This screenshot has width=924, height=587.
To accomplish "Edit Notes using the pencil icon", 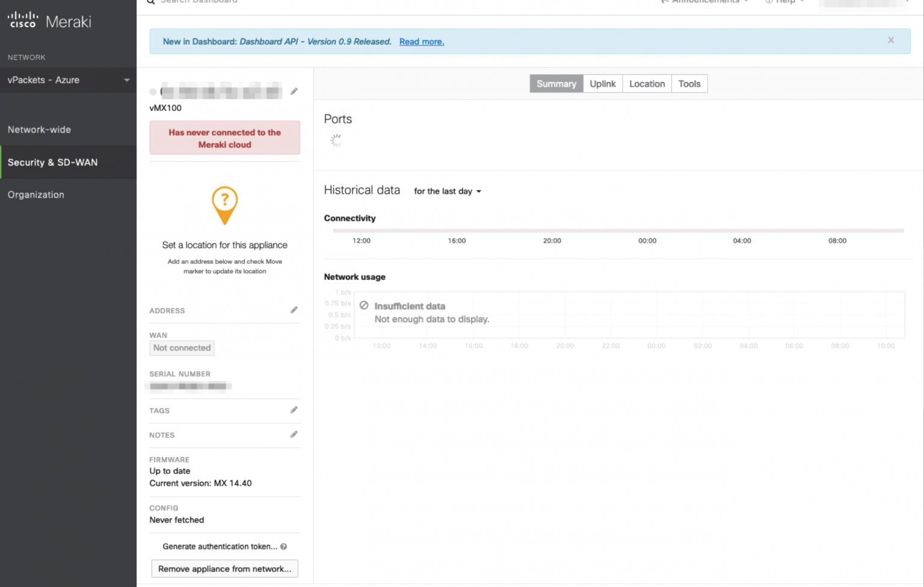I will click(294, 434).
